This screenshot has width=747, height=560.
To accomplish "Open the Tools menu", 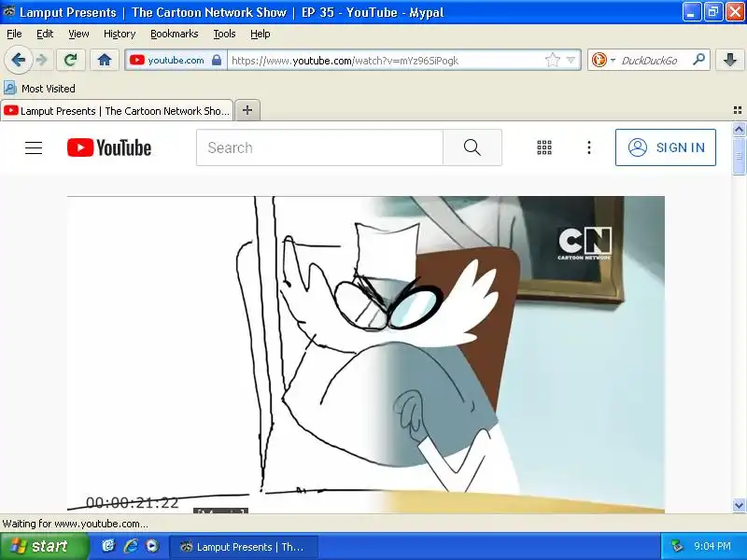I will point(224,34).
